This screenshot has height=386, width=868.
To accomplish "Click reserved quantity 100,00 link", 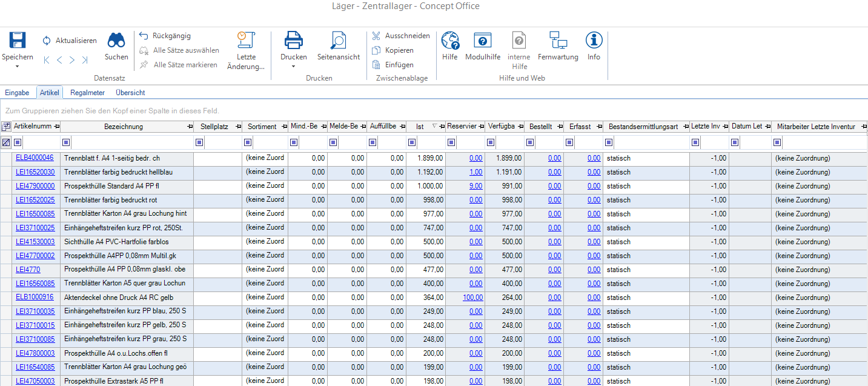I will click(472, 298).
